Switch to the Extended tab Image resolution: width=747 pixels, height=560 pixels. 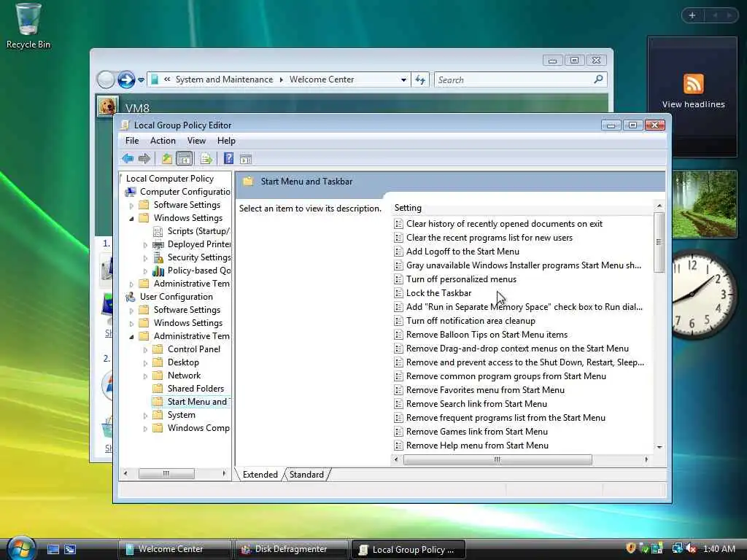[260, 474]
